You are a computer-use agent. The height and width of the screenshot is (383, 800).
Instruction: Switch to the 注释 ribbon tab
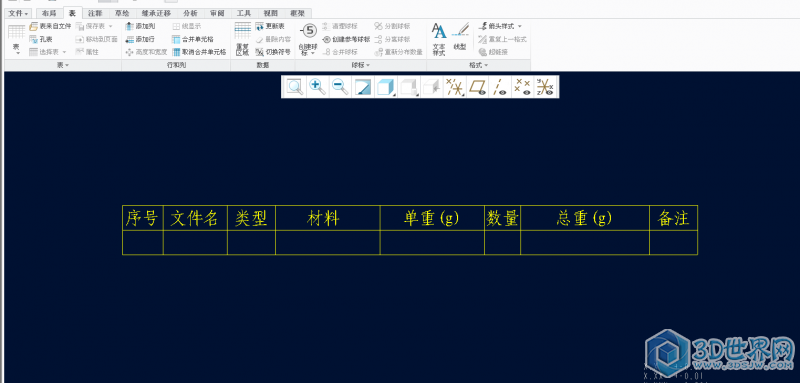tap(94, 13)
